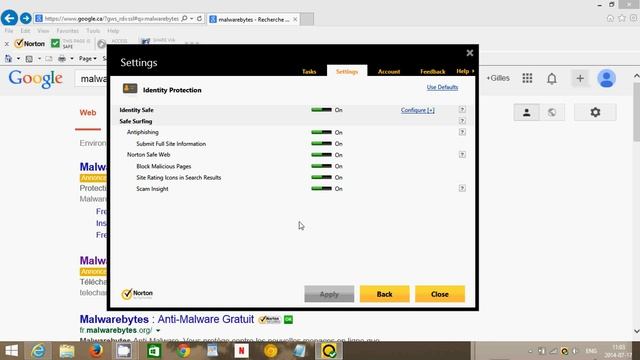The width and height of the screenshot is (640, 360).
Task: Click the green 'This page is safe' checkmark
Action: coord(56,43)
